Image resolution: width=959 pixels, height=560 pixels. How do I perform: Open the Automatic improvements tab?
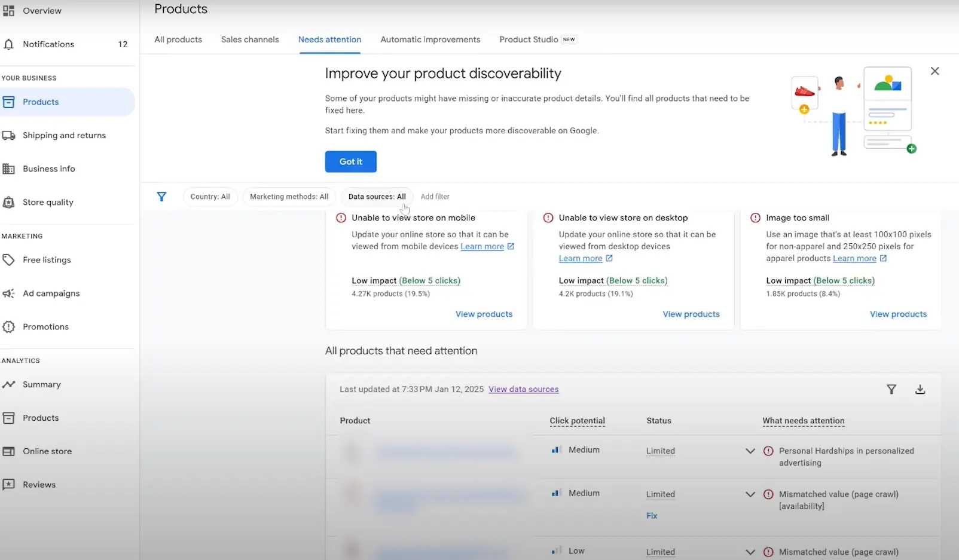click(430, 39)
